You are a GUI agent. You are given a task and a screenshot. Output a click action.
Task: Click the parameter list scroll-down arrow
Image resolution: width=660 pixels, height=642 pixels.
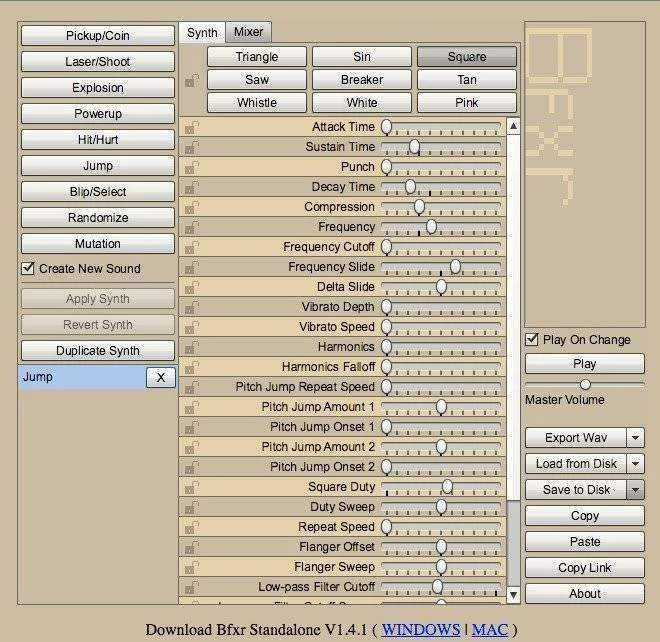coord(514,595)
